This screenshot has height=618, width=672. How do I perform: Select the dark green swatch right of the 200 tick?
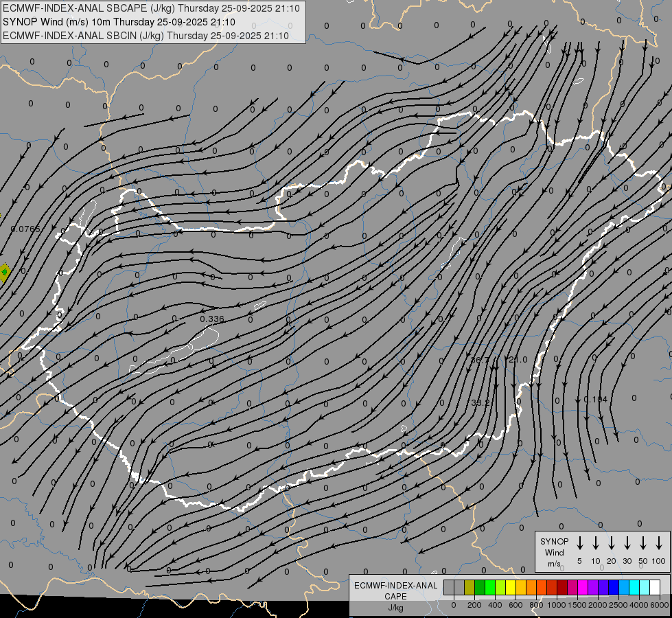pos(480,587)
